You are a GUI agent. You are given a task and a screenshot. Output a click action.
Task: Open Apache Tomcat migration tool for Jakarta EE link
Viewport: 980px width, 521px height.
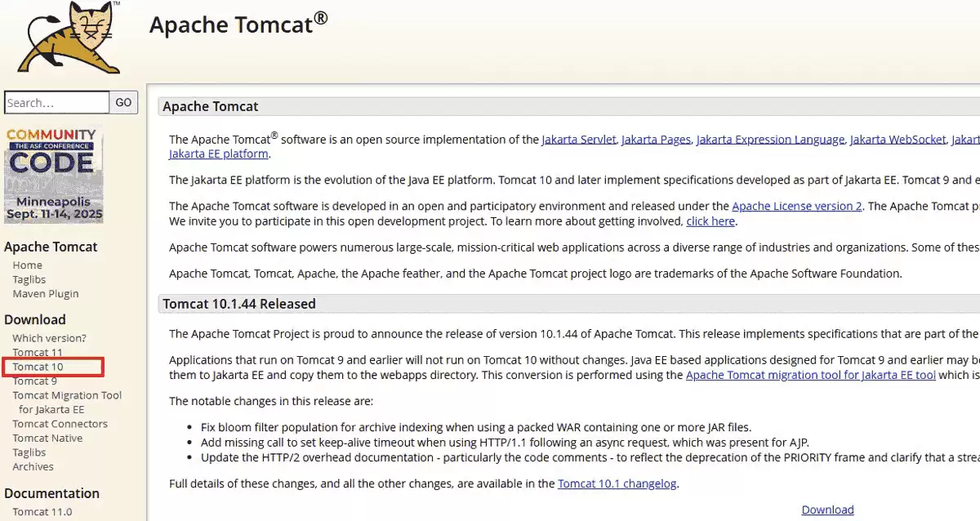coord(811,375)
